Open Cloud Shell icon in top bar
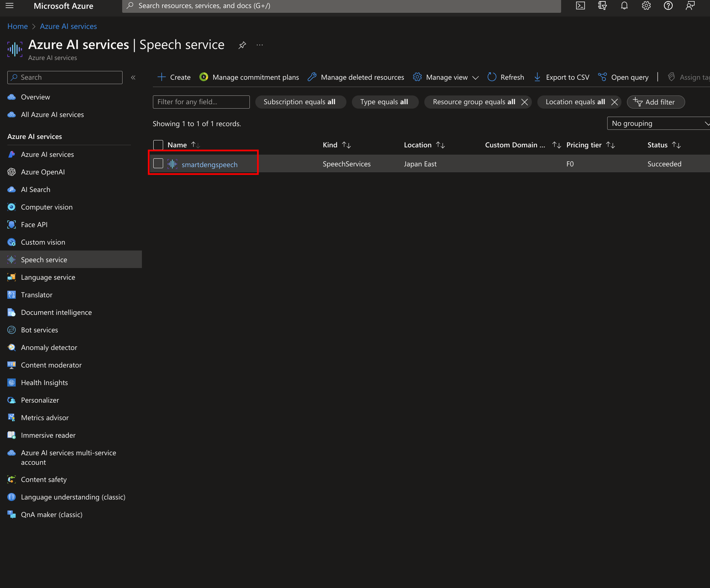The width and height of the screenshot is (710, 588). [x=581, y=5]
